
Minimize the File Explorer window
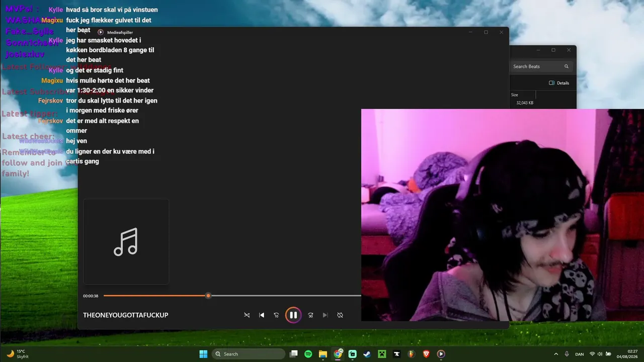[538, 50]
